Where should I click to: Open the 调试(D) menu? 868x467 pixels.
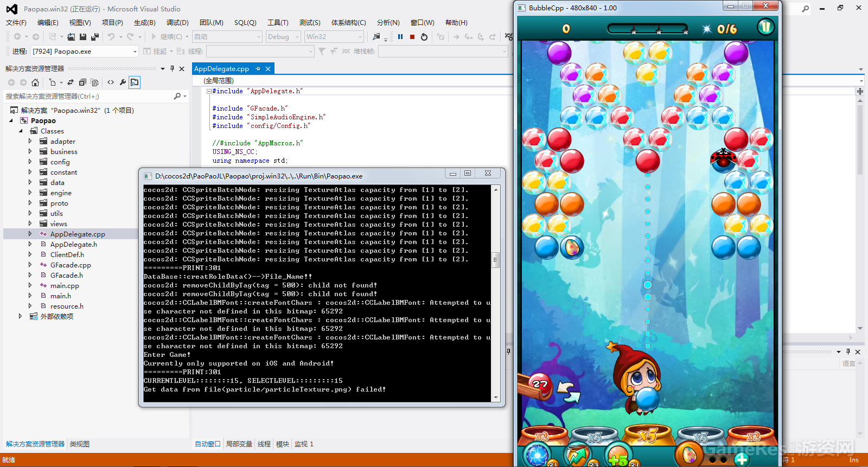click(x=177, y=22)
